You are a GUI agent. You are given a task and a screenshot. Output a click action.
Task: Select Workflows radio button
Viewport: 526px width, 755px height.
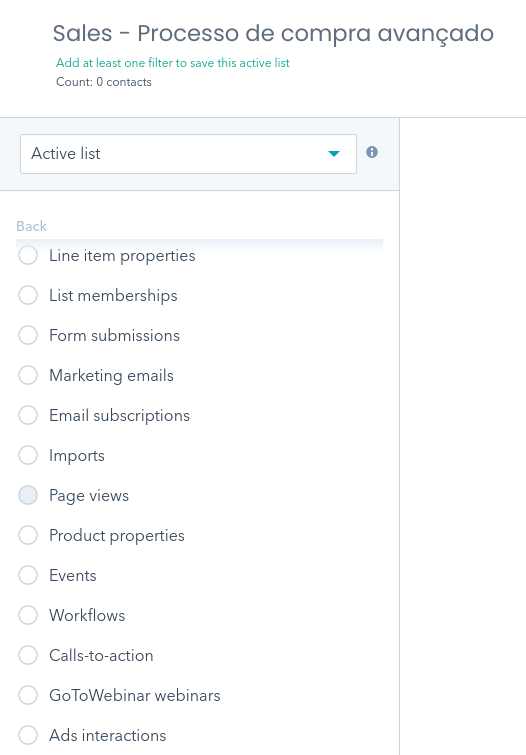click(x=28, y=615)
